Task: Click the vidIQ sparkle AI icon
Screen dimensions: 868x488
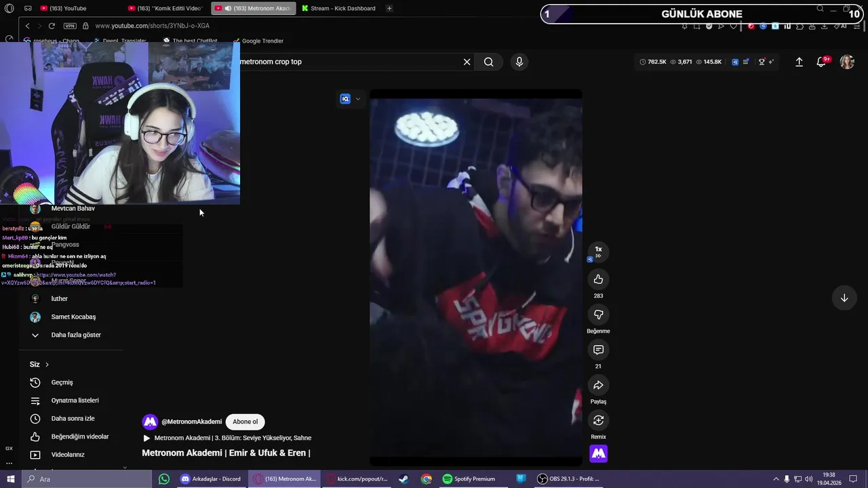Action: (772, 62)
